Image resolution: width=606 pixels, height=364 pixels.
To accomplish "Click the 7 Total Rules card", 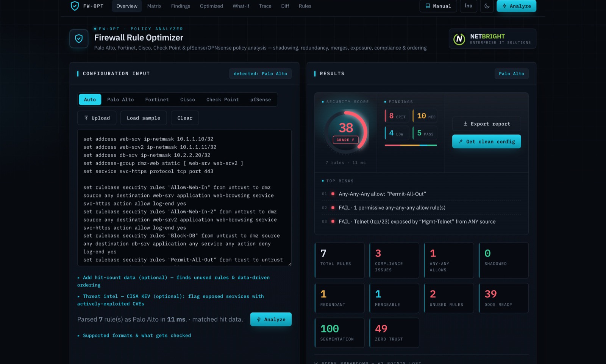I will (x=339, y=260).
